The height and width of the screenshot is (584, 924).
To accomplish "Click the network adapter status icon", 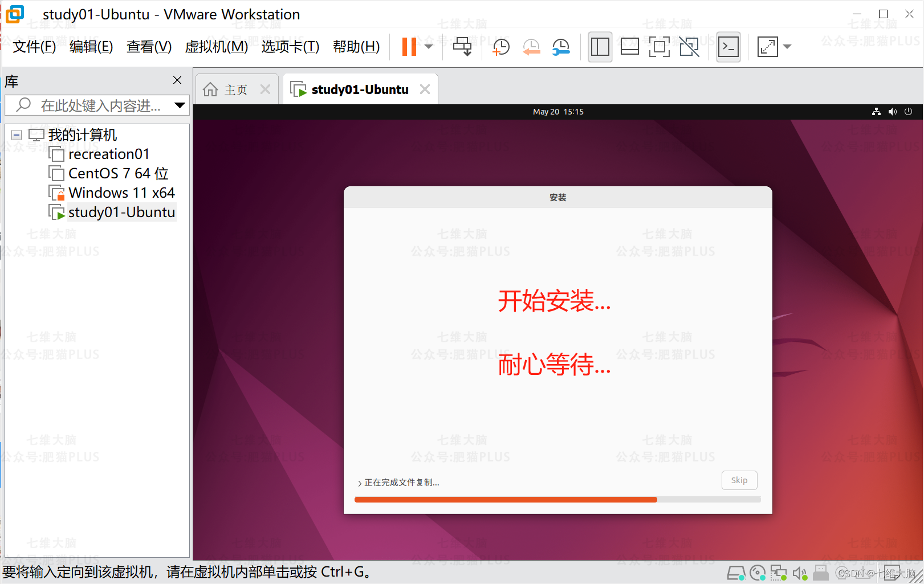I will 778,573.
